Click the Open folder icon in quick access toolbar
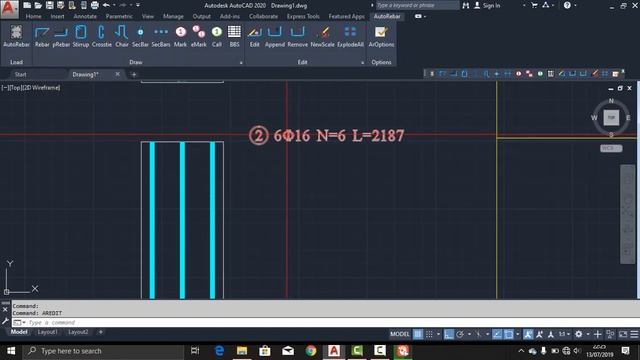 point(38,5)
